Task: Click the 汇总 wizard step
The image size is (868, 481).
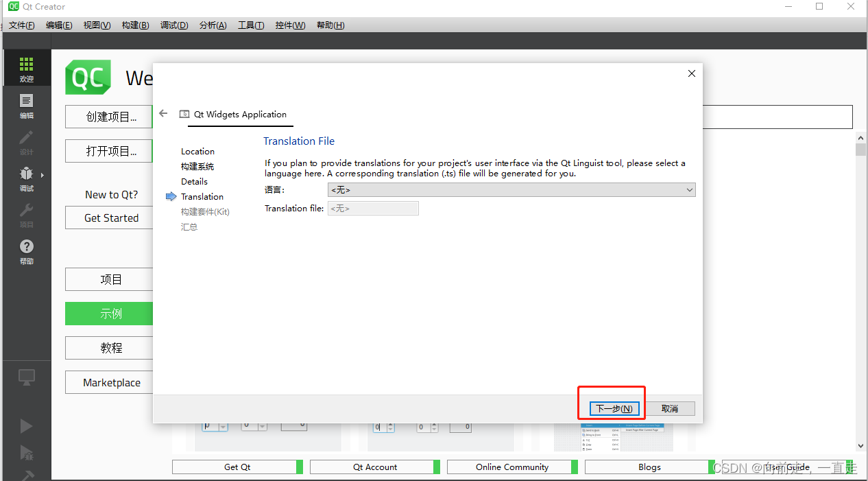Action: coord(189,226)
